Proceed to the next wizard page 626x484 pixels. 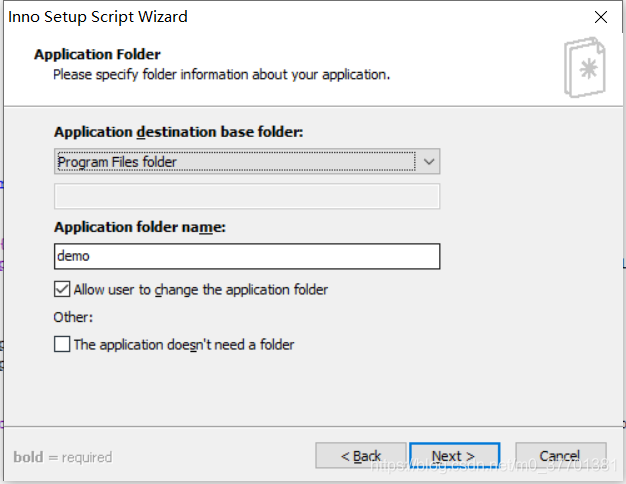454,456
